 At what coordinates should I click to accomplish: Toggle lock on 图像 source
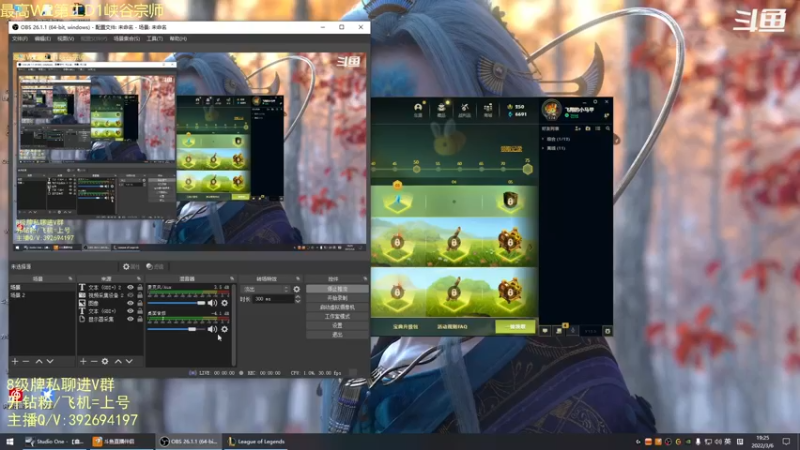tap(139, 303)
